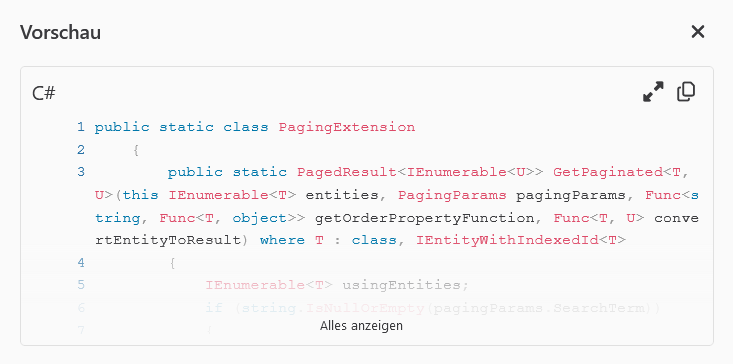Show full code via Alles anzeigen
Screen dimensions: 733x364
pos(361,326)
